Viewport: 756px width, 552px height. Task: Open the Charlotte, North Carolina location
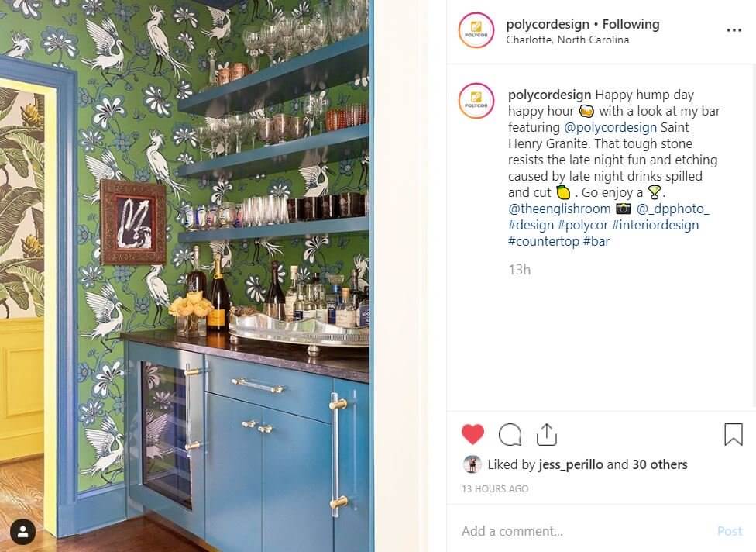[568, 40]
